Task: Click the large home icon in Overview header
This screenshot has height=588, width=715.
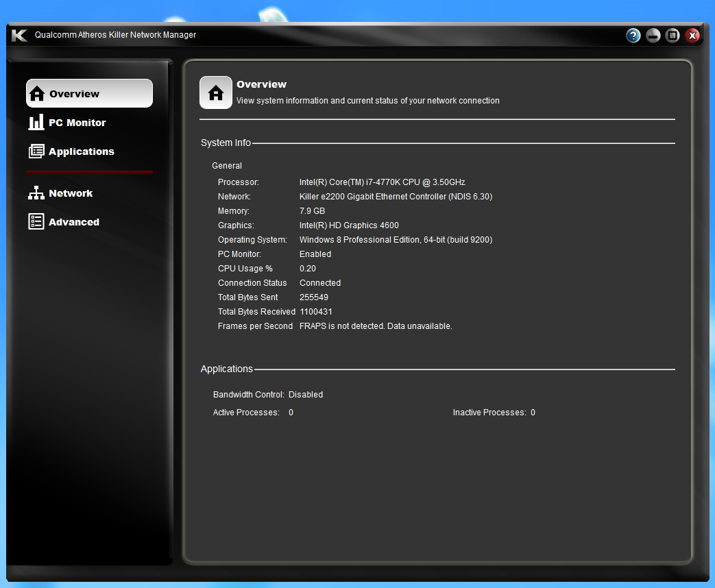Action: (216, 93)
